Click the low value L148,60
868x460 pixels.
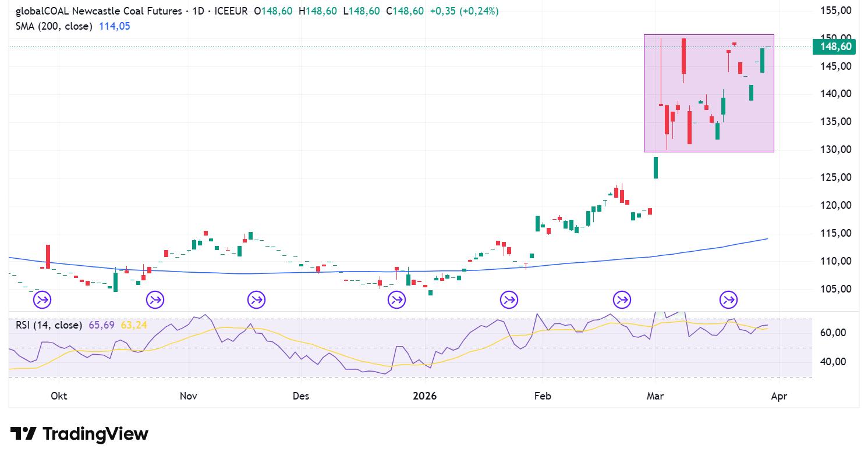362,11
